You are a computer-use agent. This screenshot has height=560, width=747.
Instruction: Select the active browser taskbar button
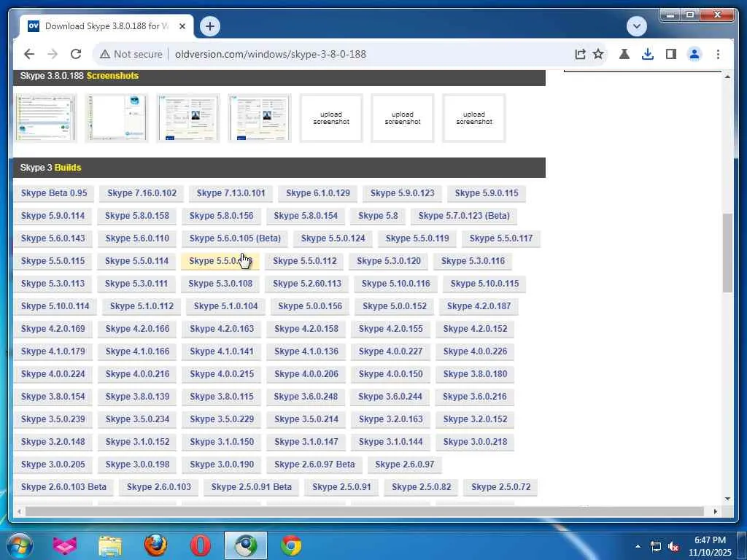coord(246,545)
